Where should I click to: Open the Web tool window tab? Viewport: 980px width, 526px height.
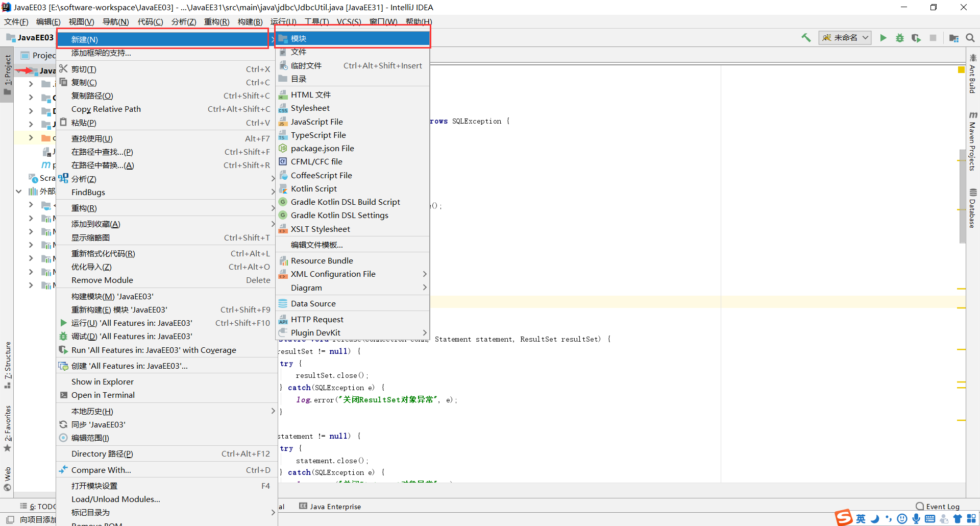pos(7,479)
